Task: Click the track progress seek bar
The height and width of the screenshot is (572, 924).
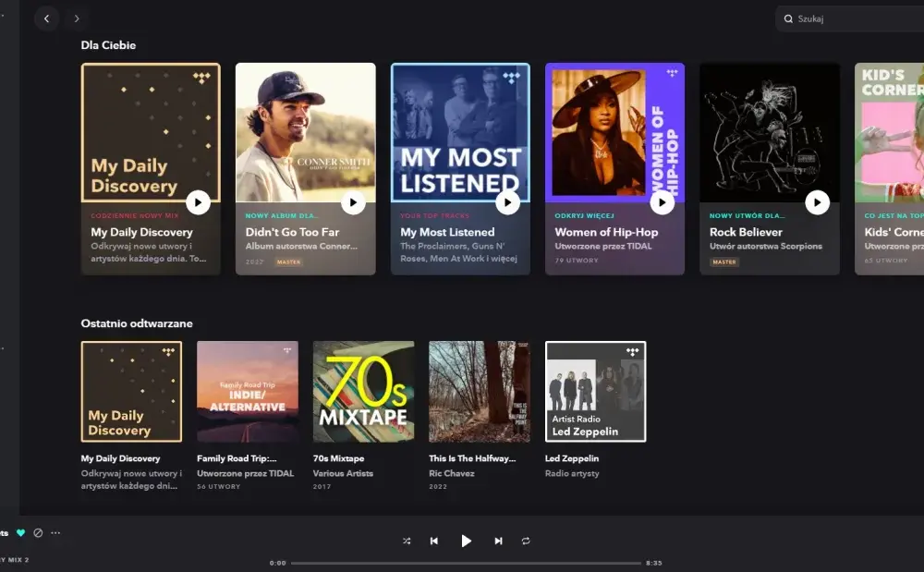Action: [466, 563]
